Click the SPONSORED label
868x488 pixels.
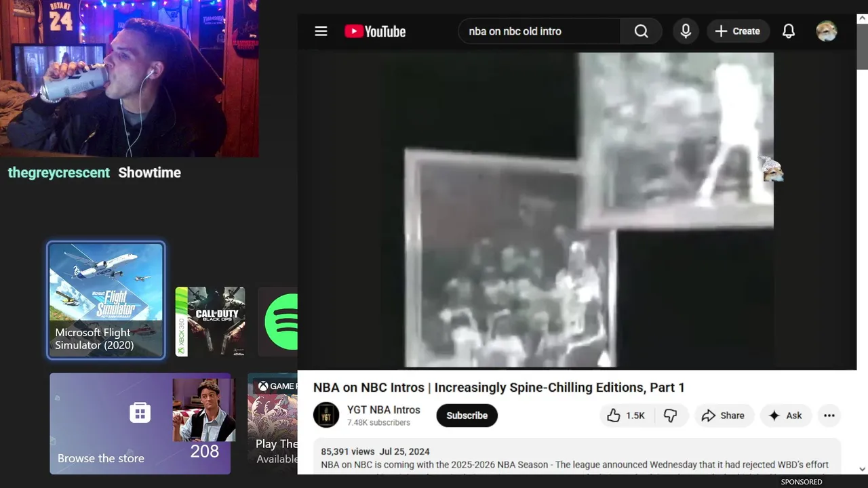coord(802,482)
